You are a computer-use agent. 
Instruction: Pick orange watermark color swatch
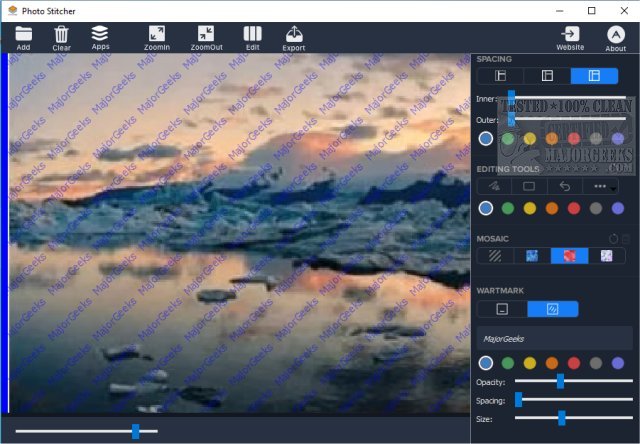(x=552, y=363)
